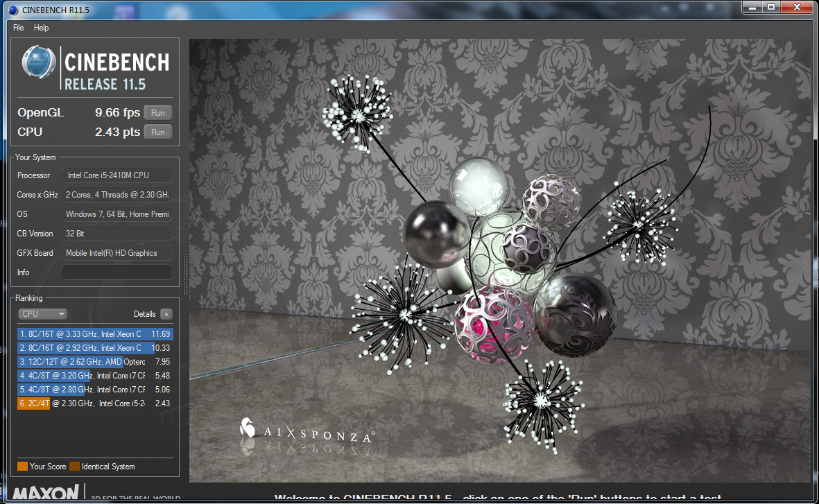Screen dimensions: 819x504
Task: Click the Details arrow button
Action: tap(166, 314)
